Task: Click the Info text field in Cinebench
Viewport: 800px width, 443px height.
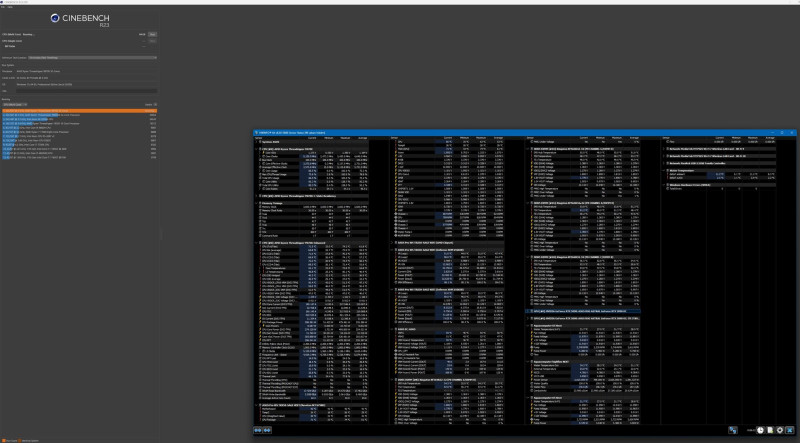Action: point(87,91)
